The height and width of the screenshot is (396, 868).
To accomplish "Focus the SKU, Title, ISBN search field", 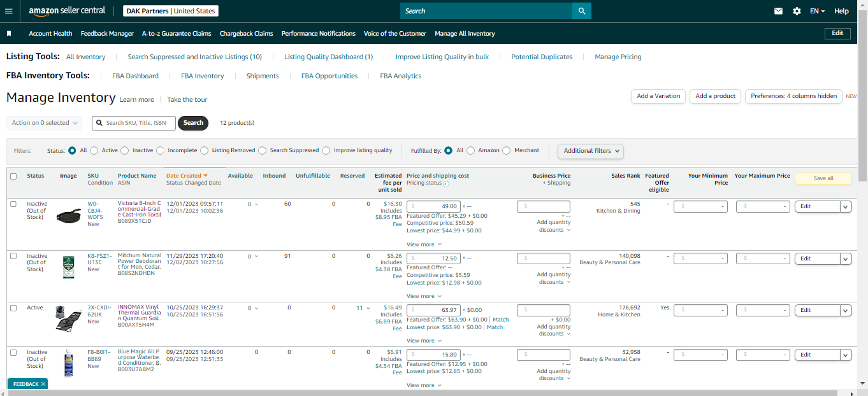I will pos(133,123).
